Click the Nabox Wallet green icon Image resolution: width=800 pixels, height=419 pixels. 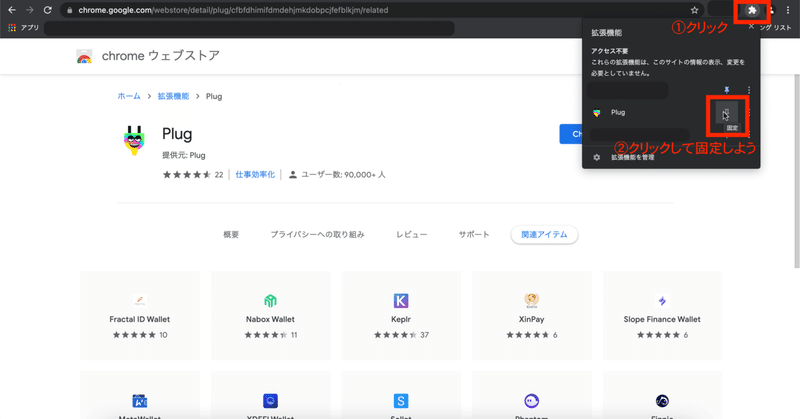(270, 301)
